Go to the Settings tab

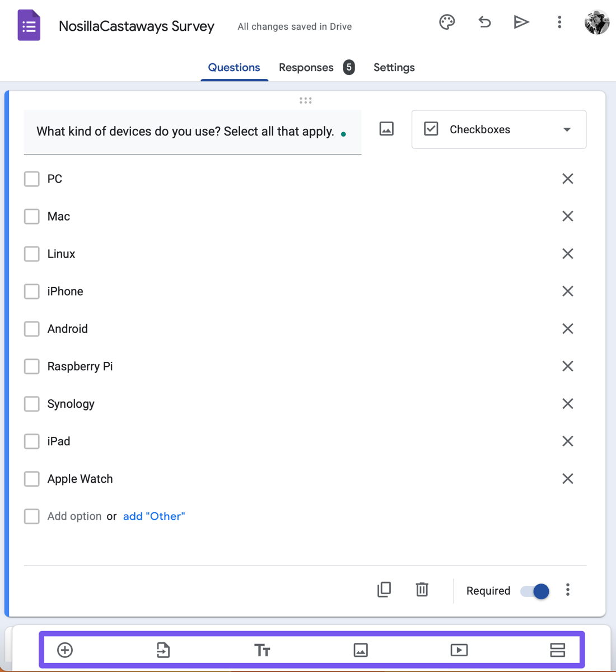[x=394, y=68]
